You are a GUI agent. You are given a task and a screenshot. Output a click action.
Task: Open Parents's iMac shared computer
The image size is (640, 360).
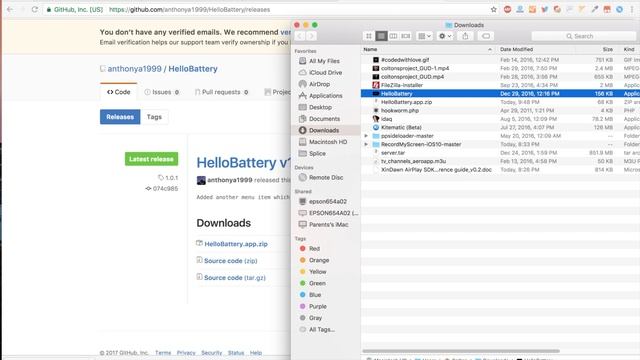pyautogui.click(x=329, y=224)
